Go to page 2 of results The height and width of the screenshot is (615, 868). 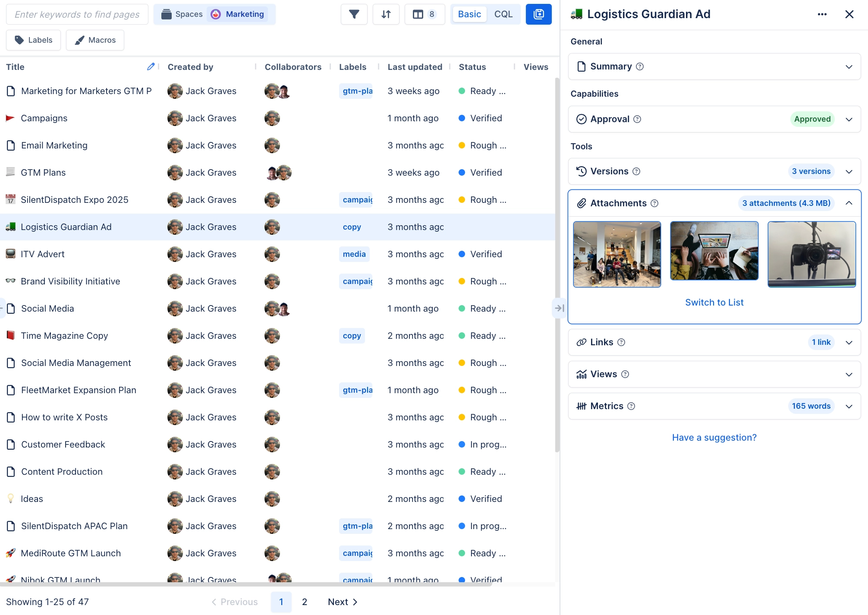click(x=305, y=602)
